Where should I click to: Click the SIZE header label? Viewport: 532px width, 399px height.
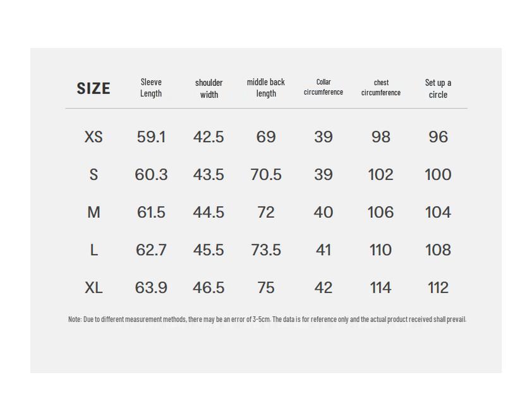click(94, 88)
